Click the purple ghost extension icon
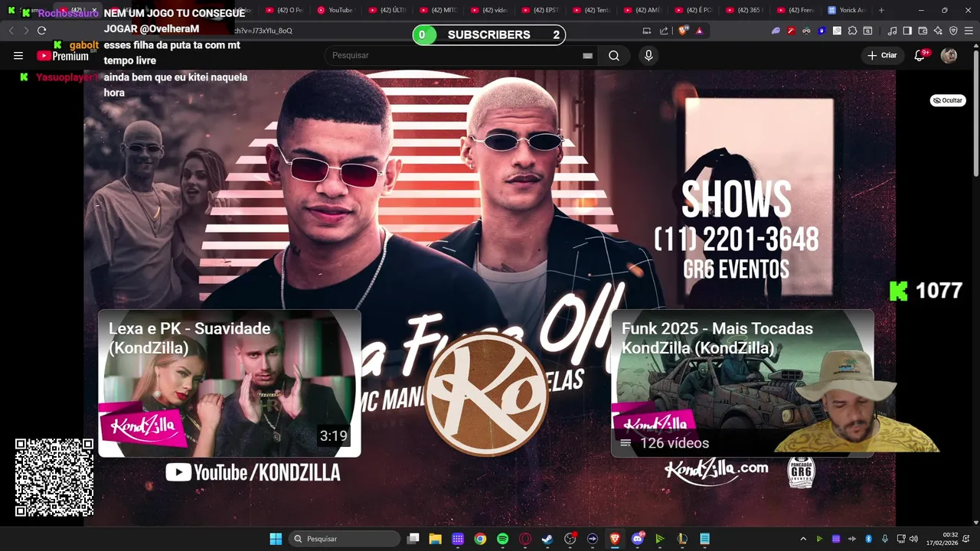Viewport: 980px width, 551px height. (x=776, y=31)
